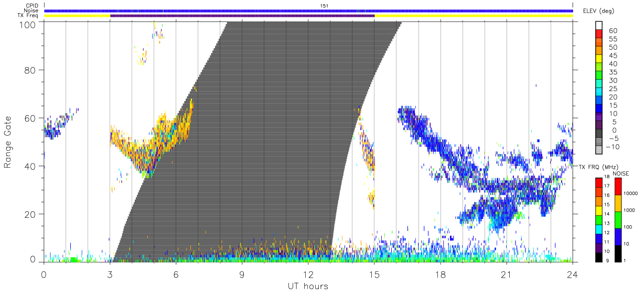644x297 pixels.
Task: Click the UT hours axis title
Action: pos(307,287)
